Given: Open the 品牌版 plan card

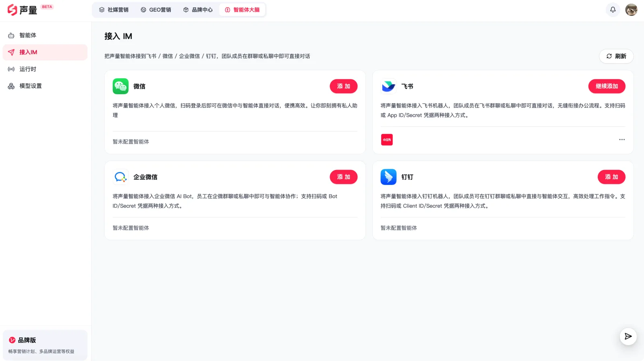Looking at the screenshot, I should (45, 345).
